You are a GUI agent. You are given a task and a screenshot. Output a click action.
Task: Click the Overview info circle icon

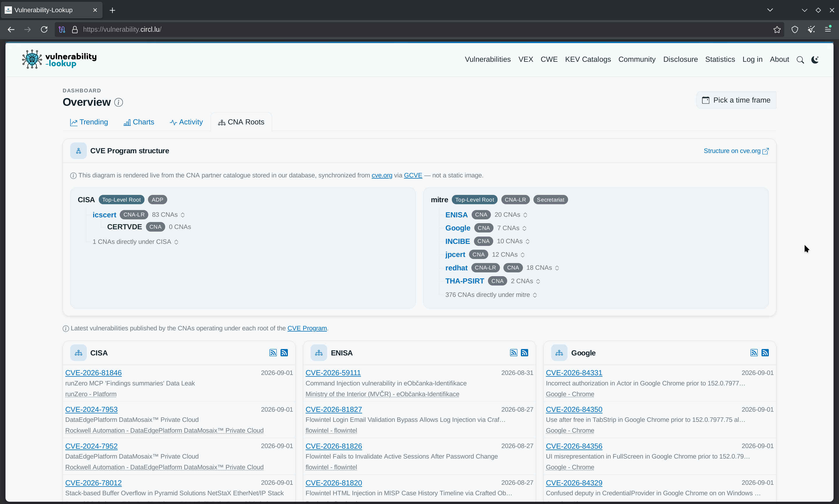pos(119,102)
